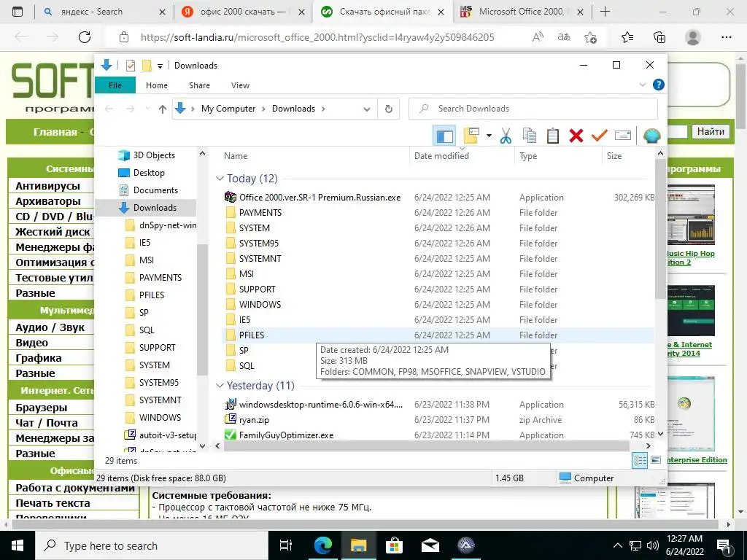Open a new browser tab

point(605,12)
